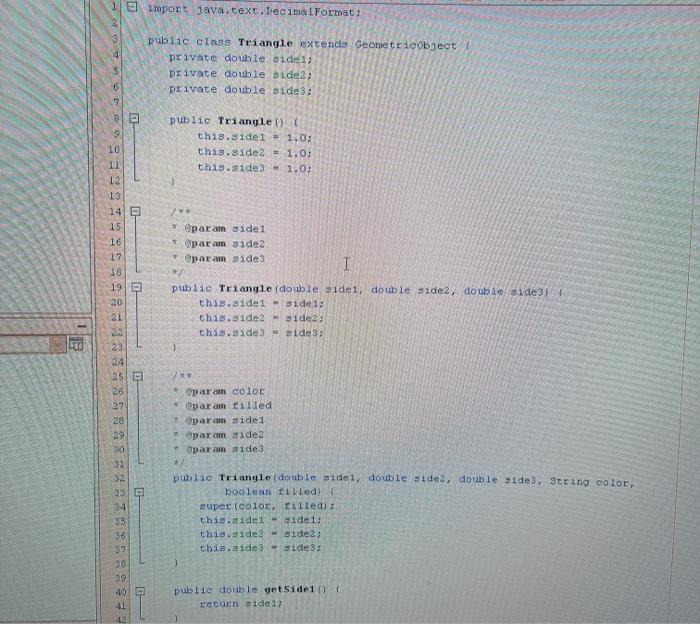Click 'this.side2 = side2;' on line 36
The width and height of the screenshot is (700, 624).
(260, 534)
